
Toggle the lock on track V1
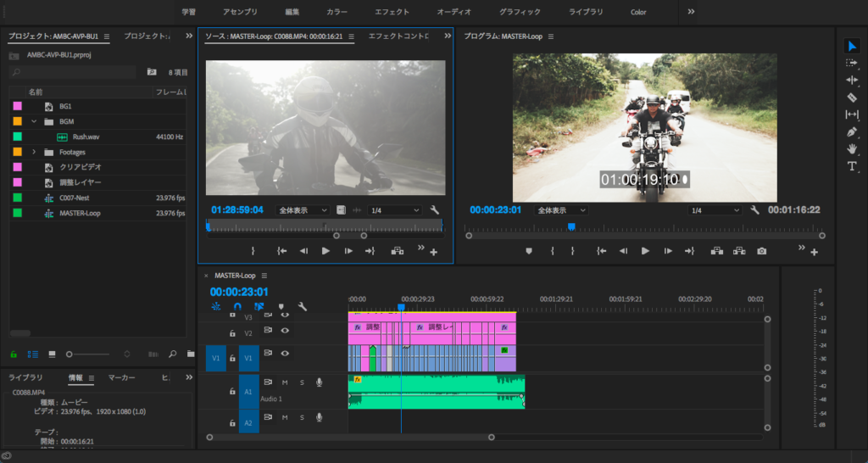tap(232, 357)
